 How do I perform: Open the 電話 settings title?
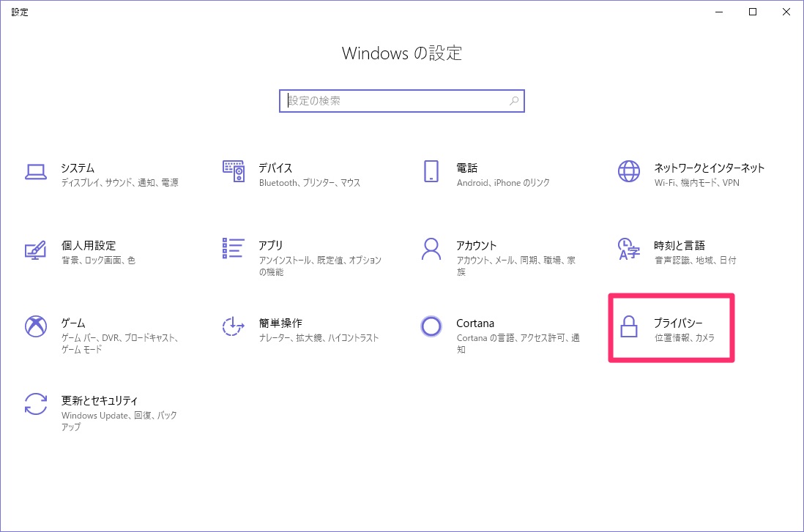(x=467, y=168)
